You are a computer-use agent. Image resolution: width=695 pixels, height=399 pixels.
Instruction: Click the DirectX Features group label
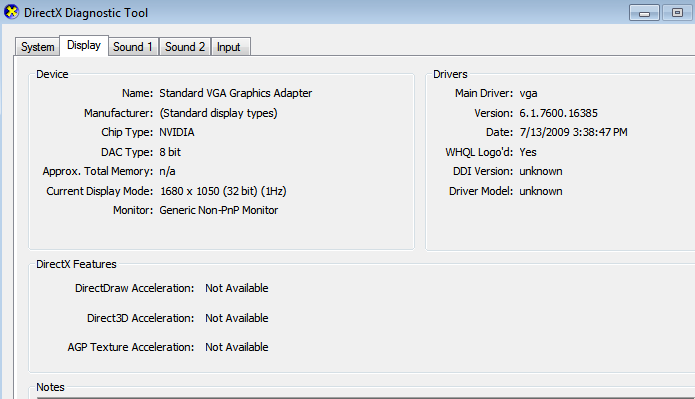[76, 264]
